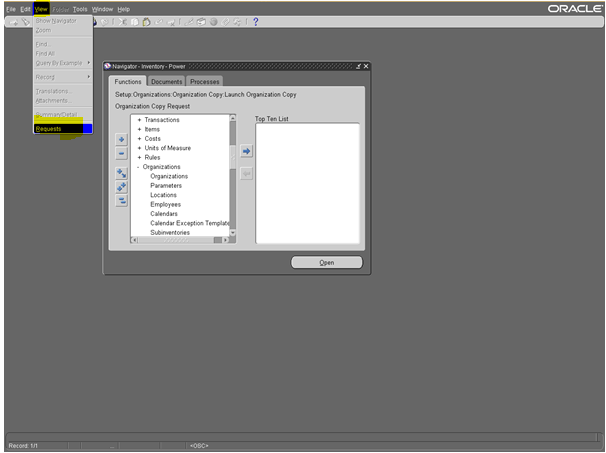This screenshot has width=606, height=453.
Task: Select Zoom in the View menu
Action: (63, 30)
